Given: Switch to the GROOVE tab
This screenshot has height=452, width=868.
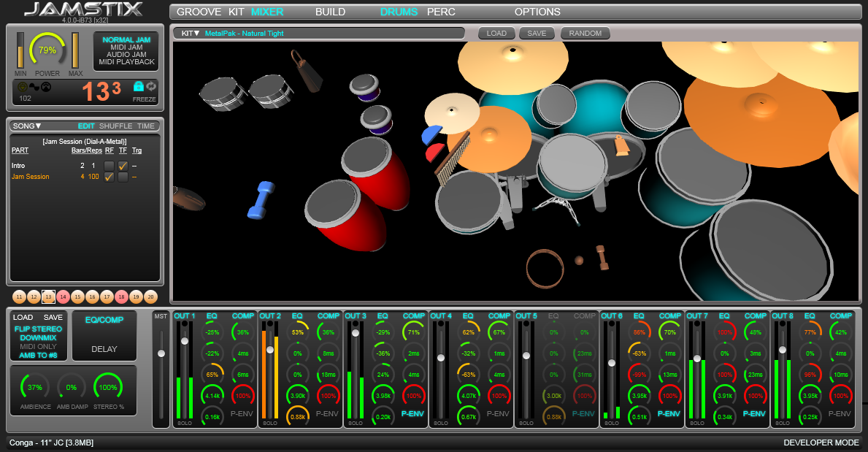Looking at the screenshot, I should point(199,12).
